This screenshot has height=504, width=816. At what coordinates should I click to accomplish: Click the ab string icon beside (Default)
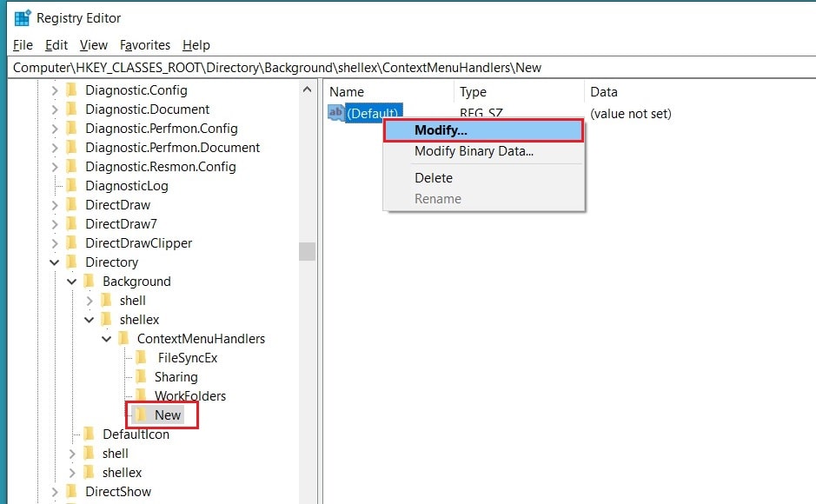(x=336, y=111)
